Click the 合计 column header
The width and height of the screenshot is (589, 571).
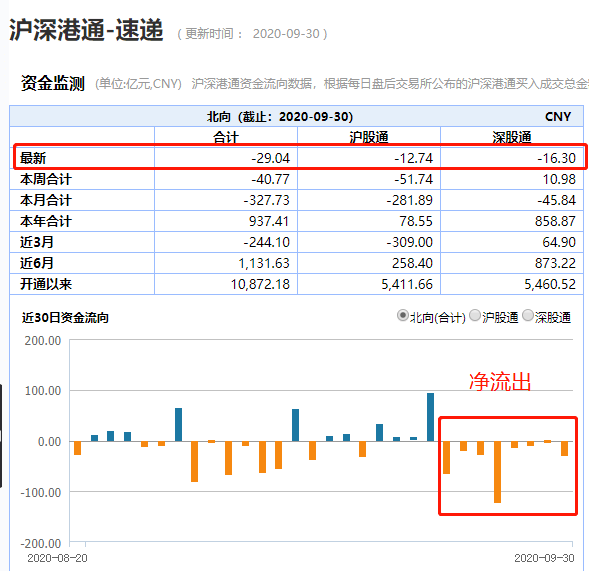pyautogui.click(x=226, y=137)
